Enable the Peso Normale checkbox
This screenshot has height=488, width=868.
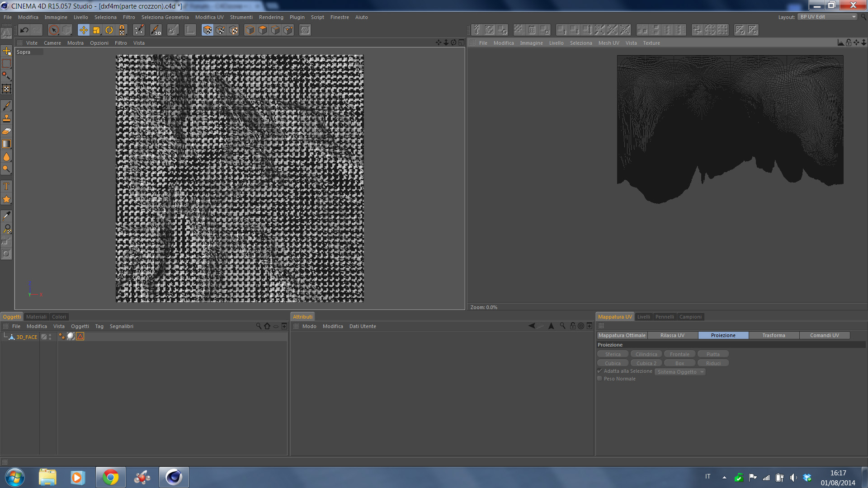[600, 379]
